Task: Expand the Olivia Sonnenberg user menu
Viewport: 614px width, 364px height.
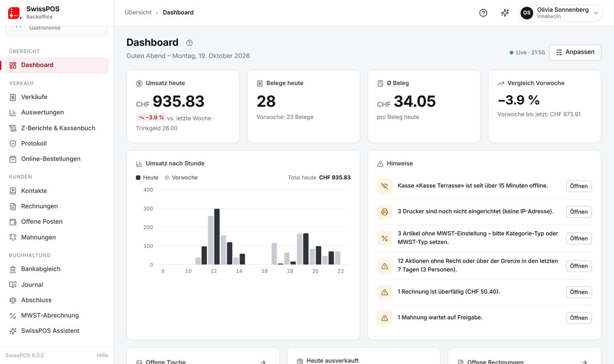Action: 560,13
